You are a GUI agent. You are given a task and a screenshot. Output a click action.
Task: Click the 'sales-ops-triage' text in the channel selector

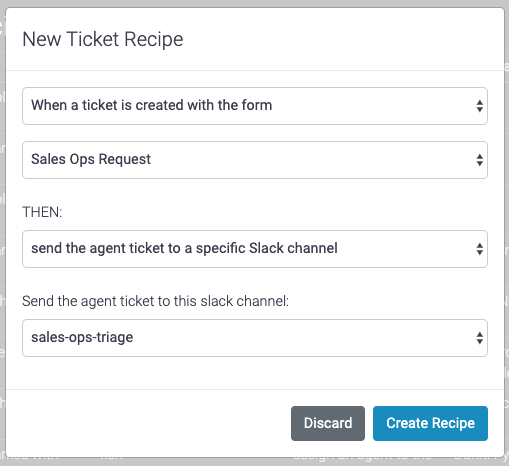click(82, 337)
